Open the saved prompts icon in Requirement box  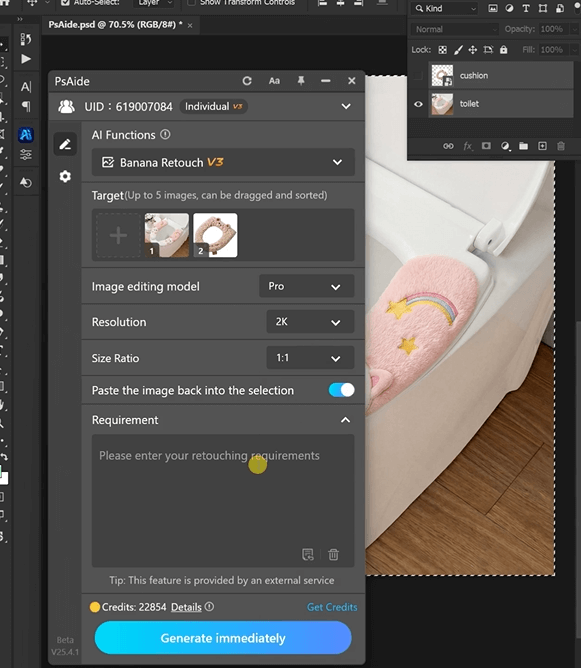308,554
